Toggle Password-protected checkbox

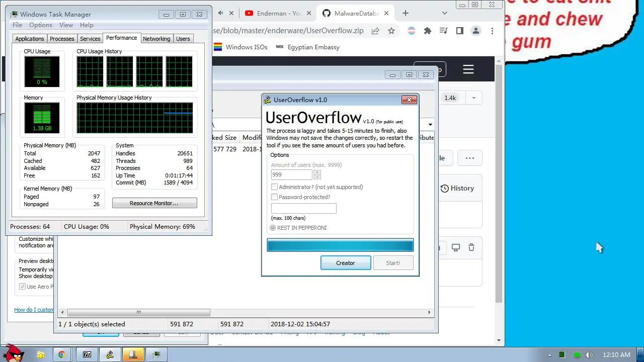pos(274,197)
